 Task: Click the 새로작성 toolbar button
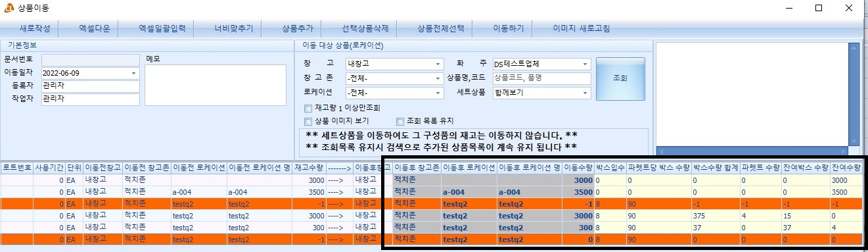[x=35, y=29]
